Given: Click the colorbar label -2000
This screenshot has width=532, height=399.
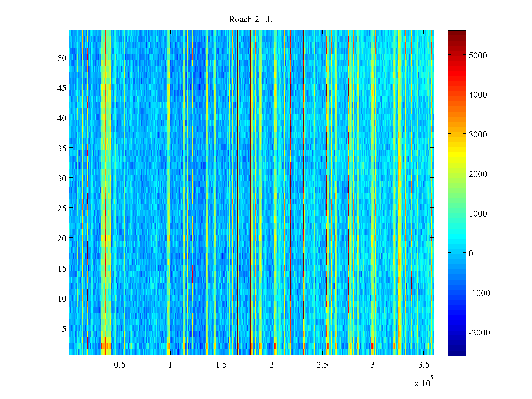Looking at the screenshot, I should click(x=479, y=333).
